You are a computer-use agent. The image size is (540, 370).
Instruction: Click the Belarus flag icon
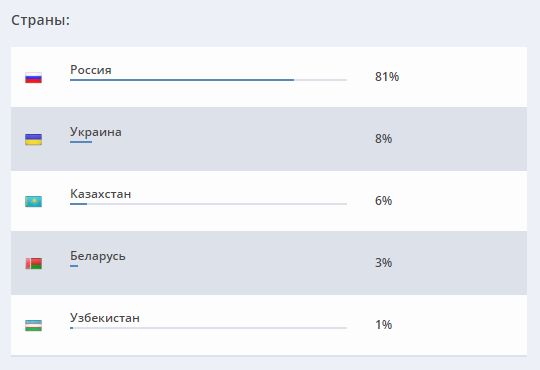tap(33, 264)
